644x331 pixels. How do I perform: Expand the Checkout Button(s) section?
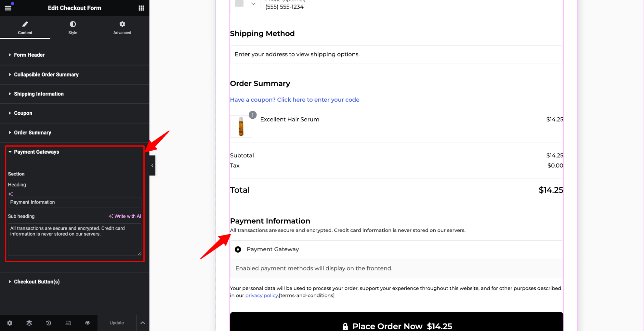point(36,281)
